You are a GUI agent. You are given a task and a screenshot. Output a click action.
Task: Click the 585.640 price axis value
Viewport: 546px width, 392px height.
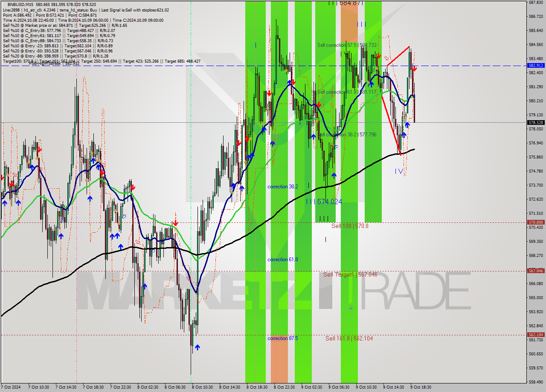tap(536, 31)
